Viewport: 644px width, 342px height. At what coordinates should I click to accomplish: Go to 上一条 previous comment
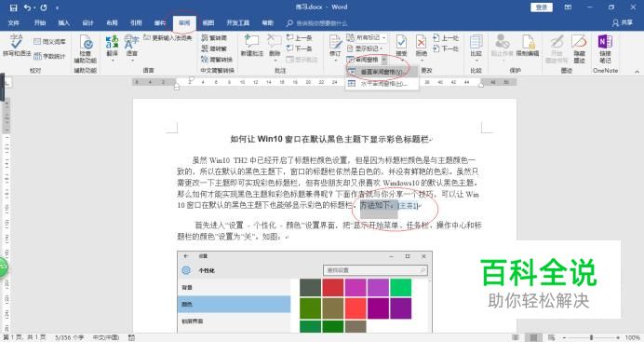pos(299,38)
